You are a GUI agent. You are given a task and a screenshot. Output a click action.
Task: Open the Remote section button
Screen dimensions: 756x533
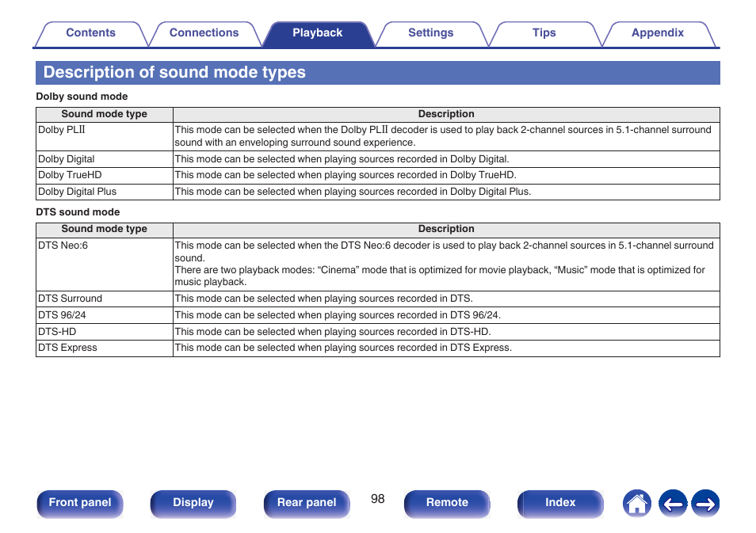tap(447, 503)
